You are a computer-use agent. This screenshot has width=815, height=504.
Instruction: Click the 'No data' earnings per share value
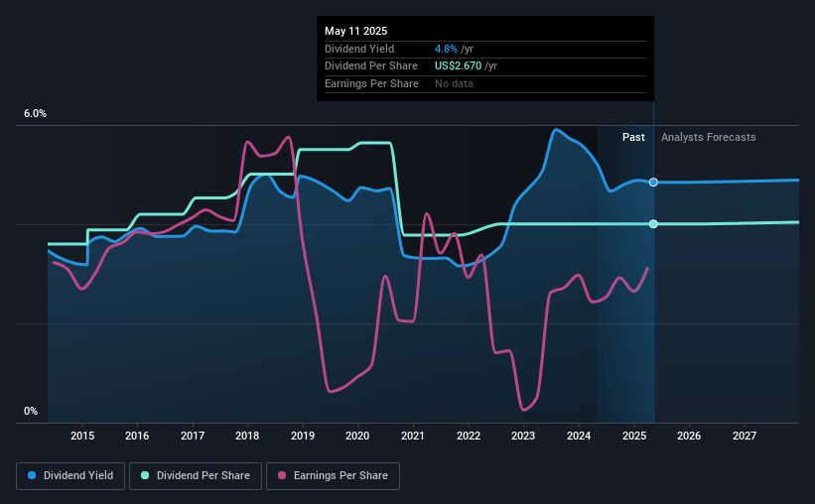coord(454,83)
